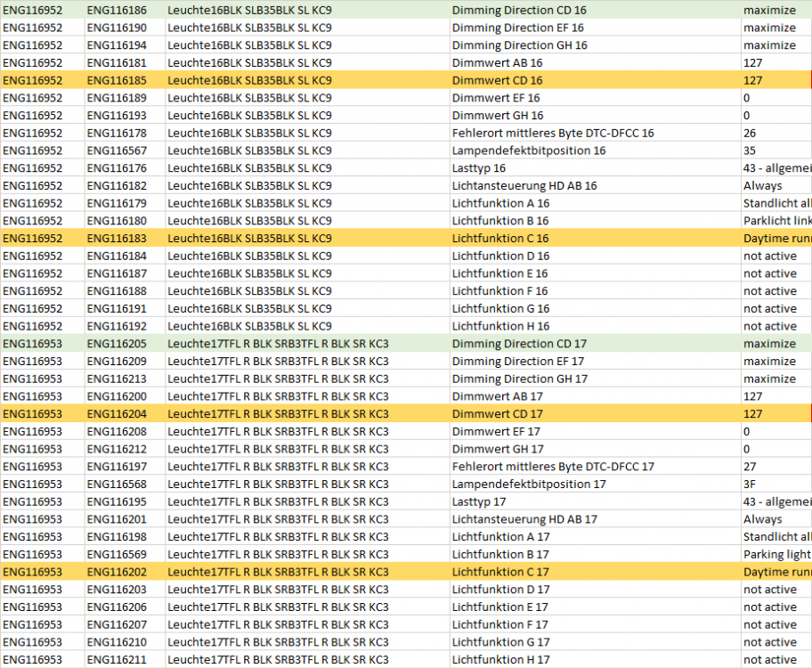
Task: Select cell 'Lichtfunktion B 17'
Action: [x=595, y=555]
